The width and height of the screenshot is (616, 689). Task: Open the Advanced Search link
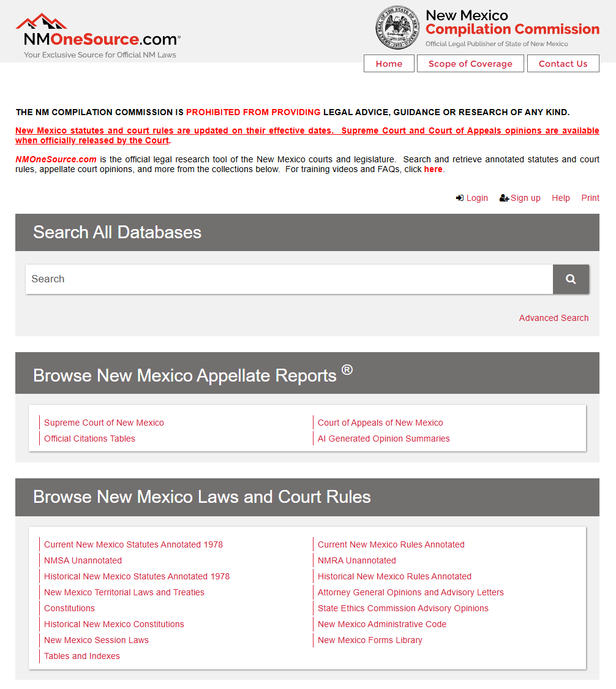[x=554, y=318]
